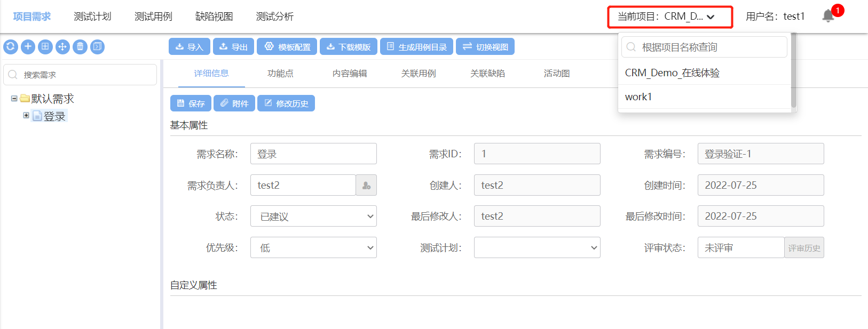Viewport: 868px width, 329px height.
Task: Click the person picker icon beside 需求负责人
Action: point(366,186)
